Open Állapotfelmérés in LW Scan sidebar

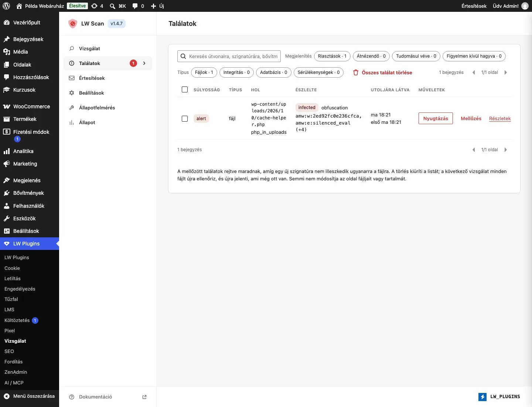[108, 108]
